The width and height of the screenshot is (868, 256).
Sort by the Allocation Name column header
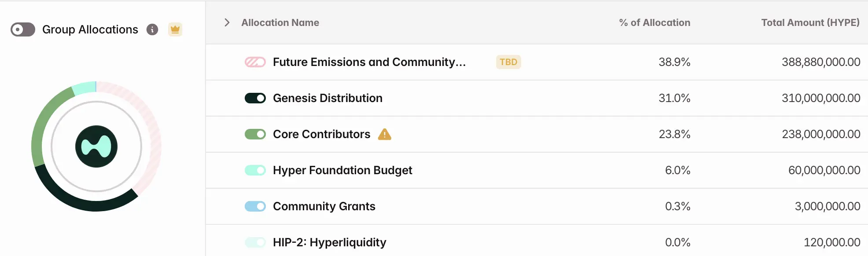(x=280, y=22)
